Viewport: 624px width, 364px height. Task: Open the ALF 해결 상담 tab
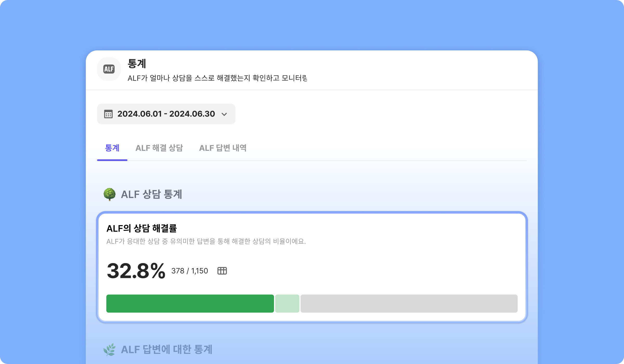[159, 148]
